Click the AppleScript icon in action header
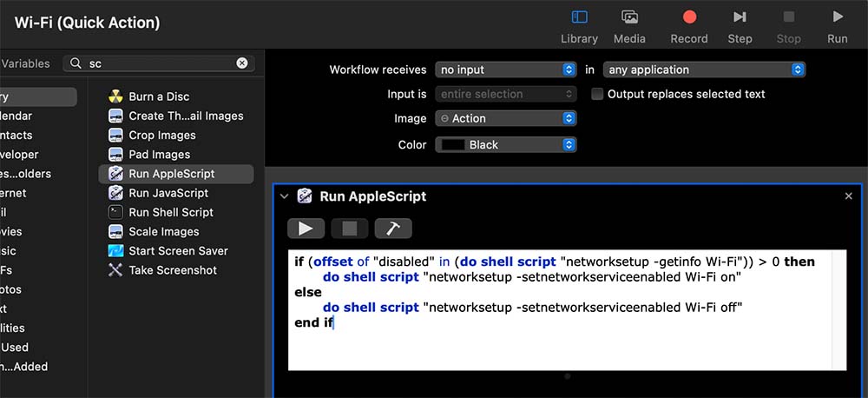This screenshot has height=398, width=868. point(305,196)
